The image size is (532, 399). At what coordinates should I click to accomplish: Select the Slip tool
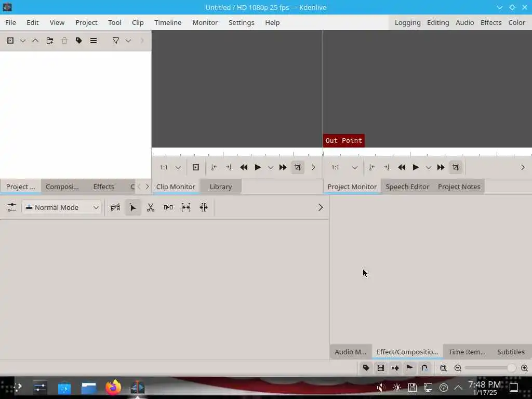point(186,207)
